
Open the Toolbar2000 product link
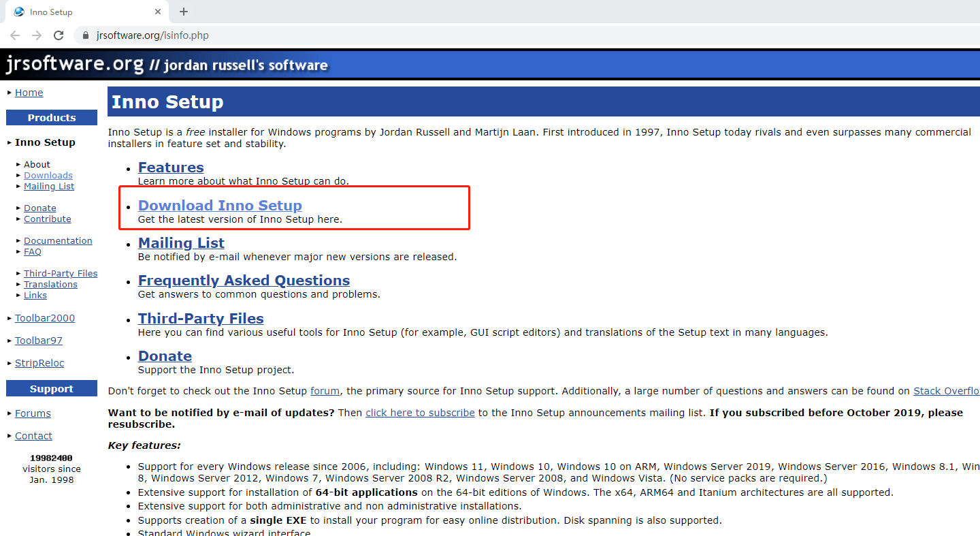[x=45, y=318]
